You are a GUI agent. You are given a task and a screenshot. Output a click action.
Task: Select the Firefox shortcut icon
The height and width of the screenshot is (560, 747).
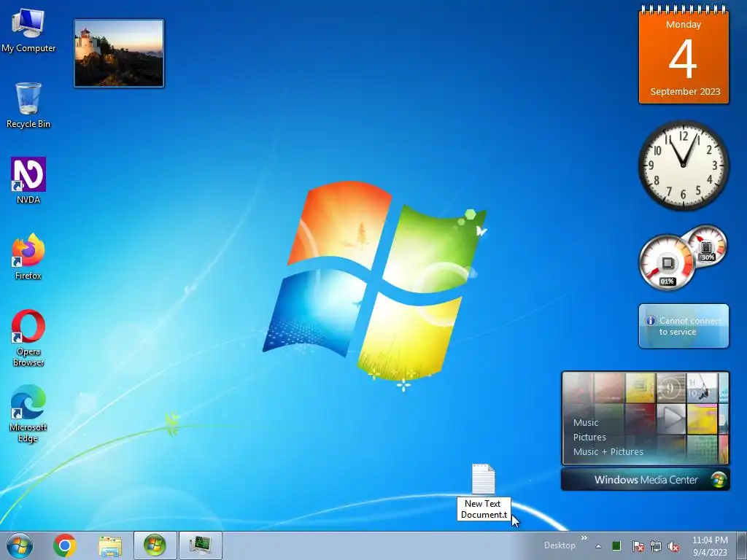(x=28, y=257)
